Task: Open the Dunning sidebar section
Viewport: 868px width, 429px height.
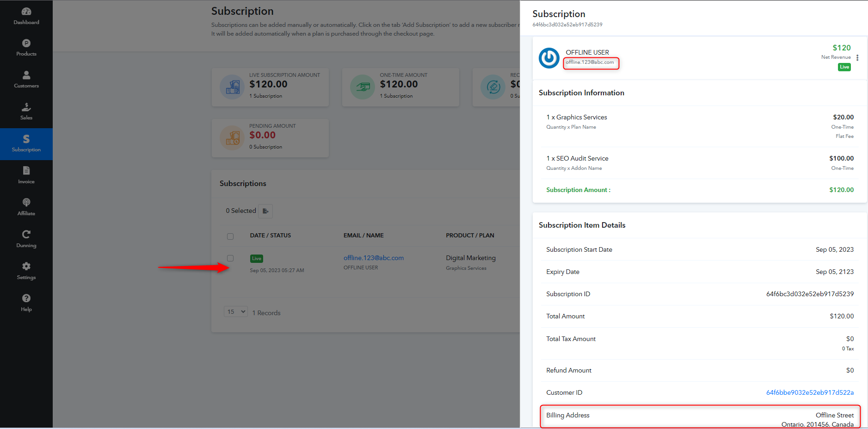Action: [26, 239]
